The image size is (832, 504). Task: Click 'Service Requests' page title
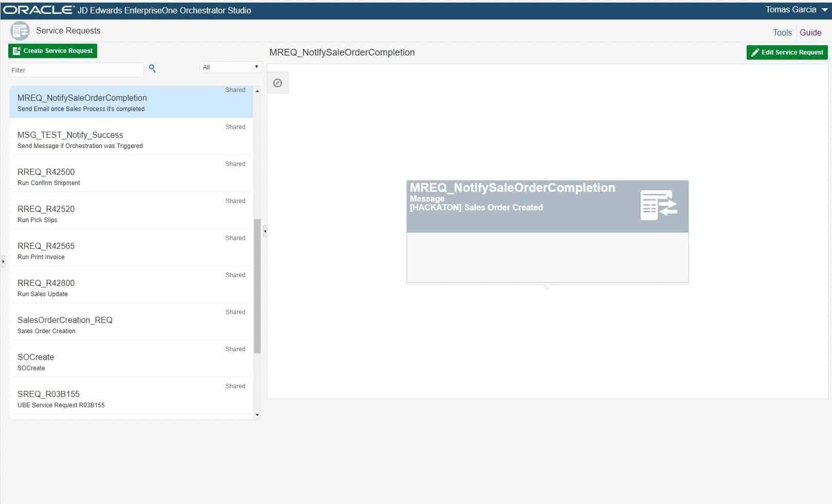[68, 31]
